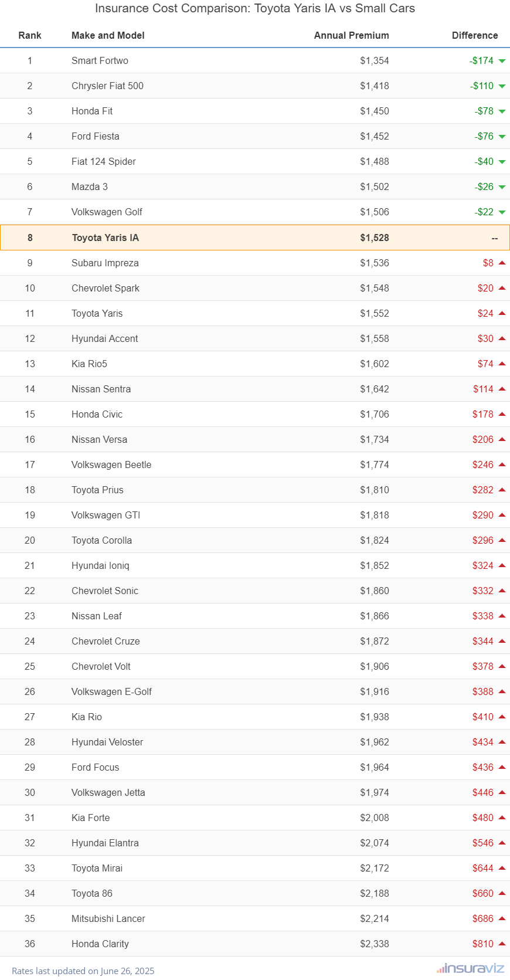Click green down arrow for Volkswagen Golf
The width and height of the screenshot is (510, 980).
point(502,212)
